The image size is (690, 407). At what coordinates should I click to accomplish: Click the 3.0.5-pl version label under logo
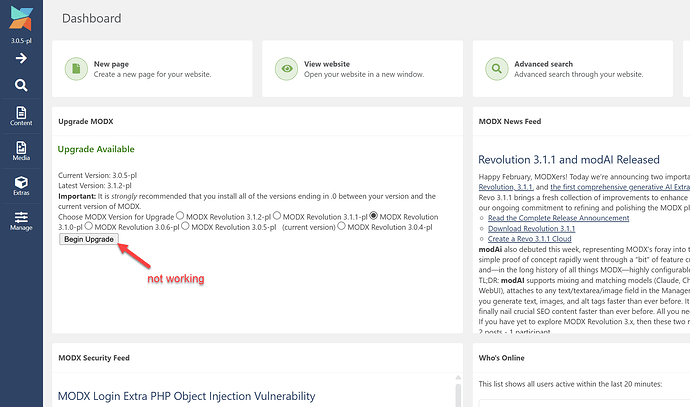click(x=21, y=40)
